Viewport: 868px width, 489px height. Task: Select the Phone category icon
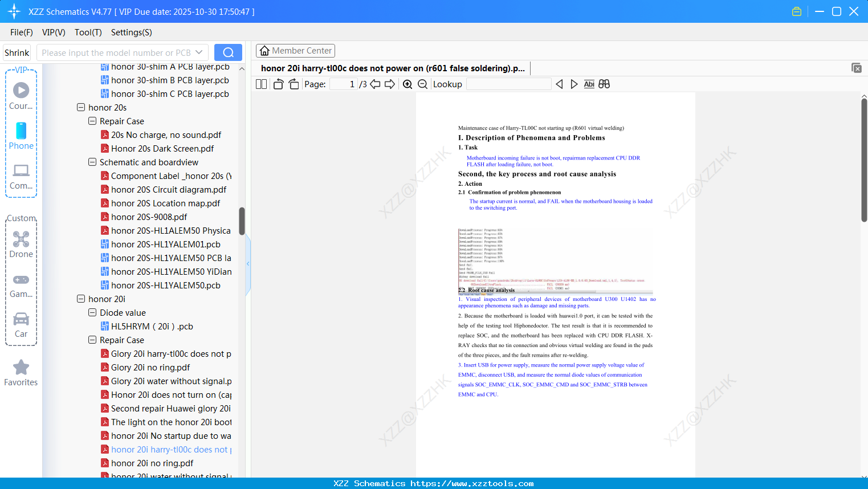point(21,136)
